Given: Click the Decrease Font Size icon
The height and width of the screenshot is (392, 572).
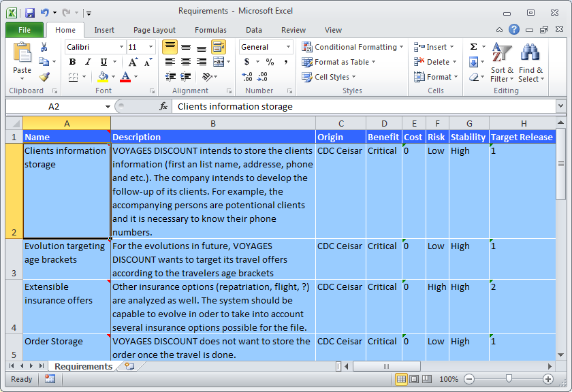Looking at the screenshot, I should [148, 62].
